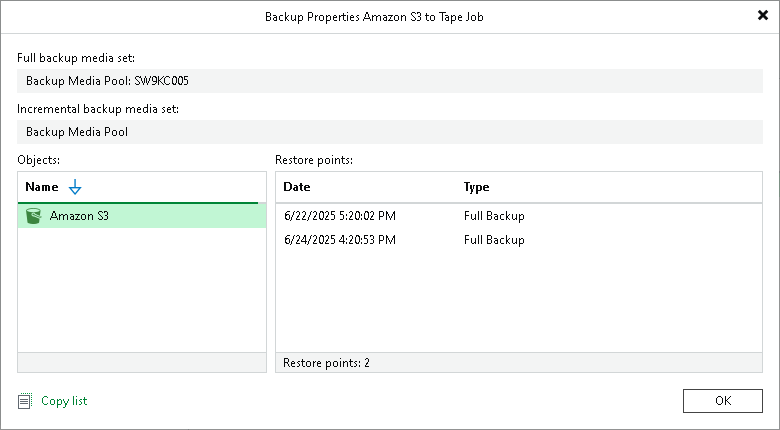Click the Restore points: 2 status text
The image size is (780, 430).
(x=326, y=363)
